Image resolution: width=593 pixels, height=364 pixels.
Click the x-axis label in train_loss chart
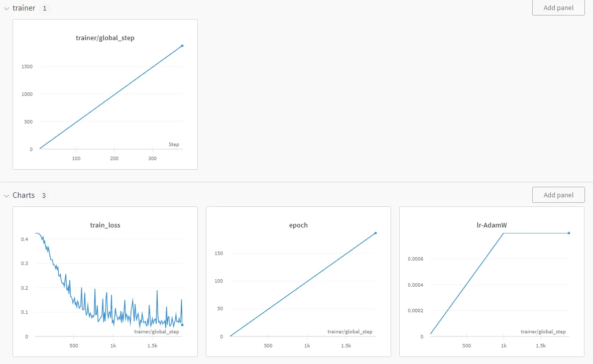[157, 331]
